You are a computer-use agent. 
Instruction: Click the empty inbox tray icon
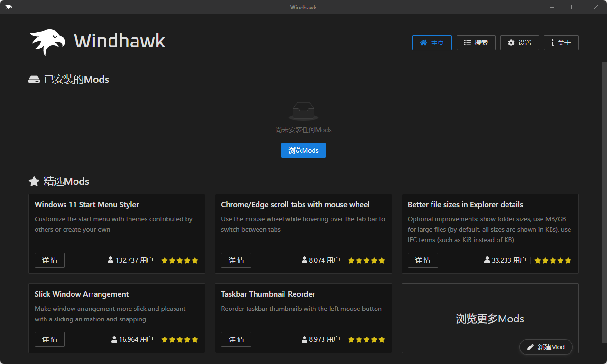tap(303, 111)
